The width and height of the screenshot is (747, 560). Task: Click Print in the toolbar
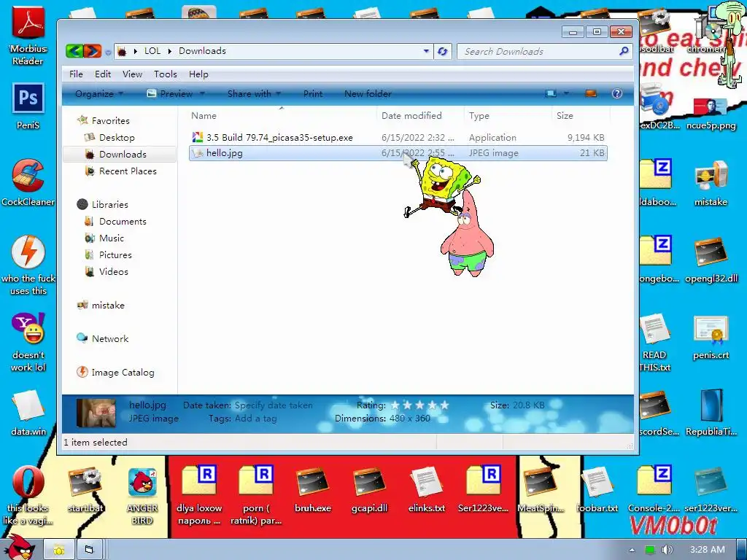point(313,94)
